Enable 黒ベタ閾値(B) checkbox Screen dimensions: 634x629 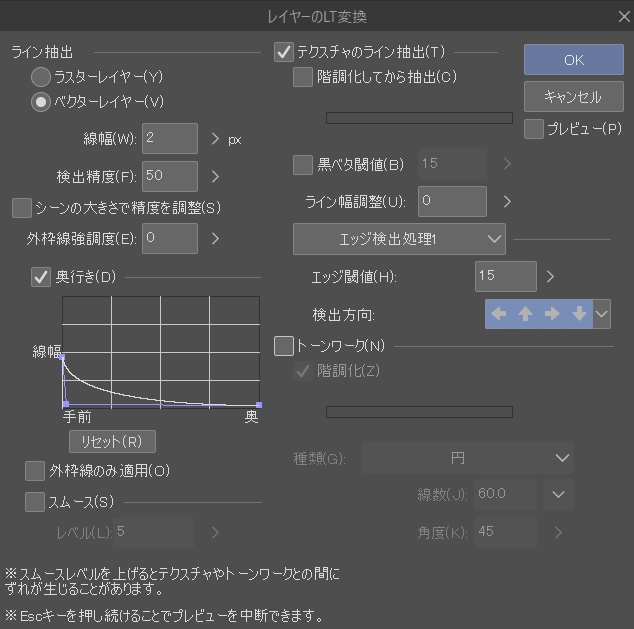pyautogui.click(x=303, y=165)
